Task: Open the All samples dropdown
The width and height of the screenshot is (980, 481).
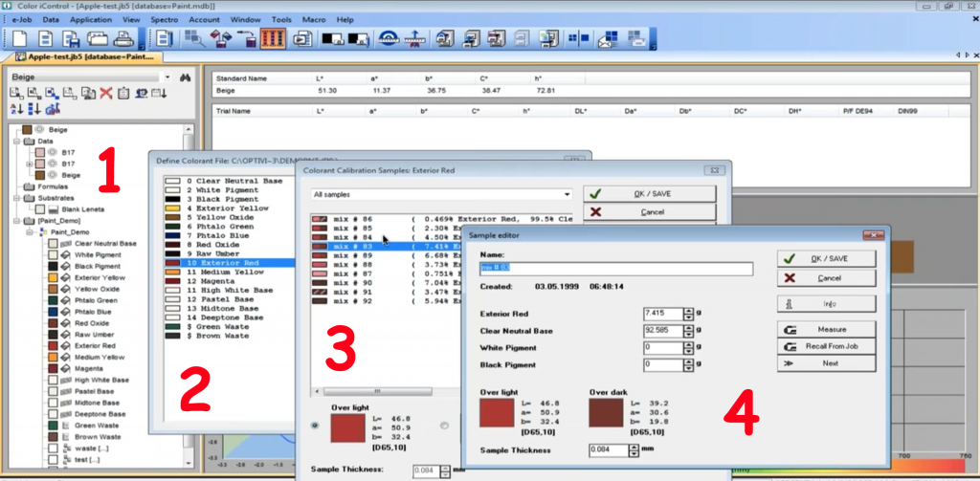Action: 566,194
